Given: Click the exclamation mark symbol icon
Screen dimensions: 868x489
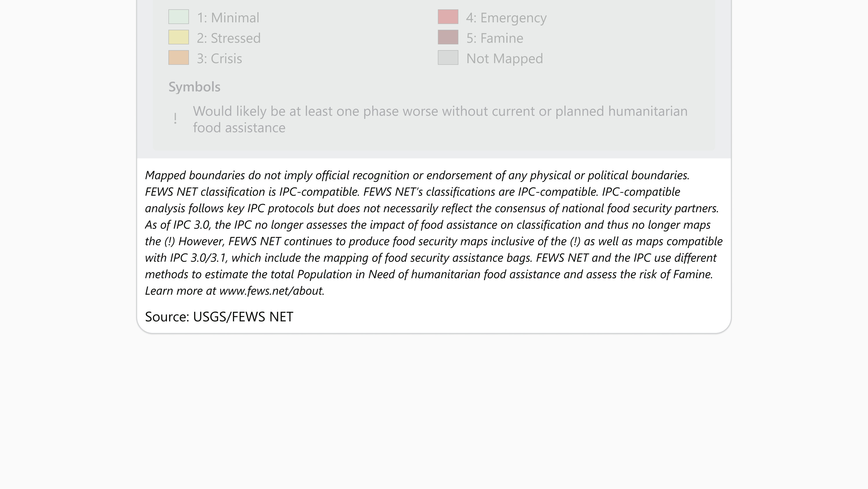Looking at the screenshot, I should click(x=175, y=119).
